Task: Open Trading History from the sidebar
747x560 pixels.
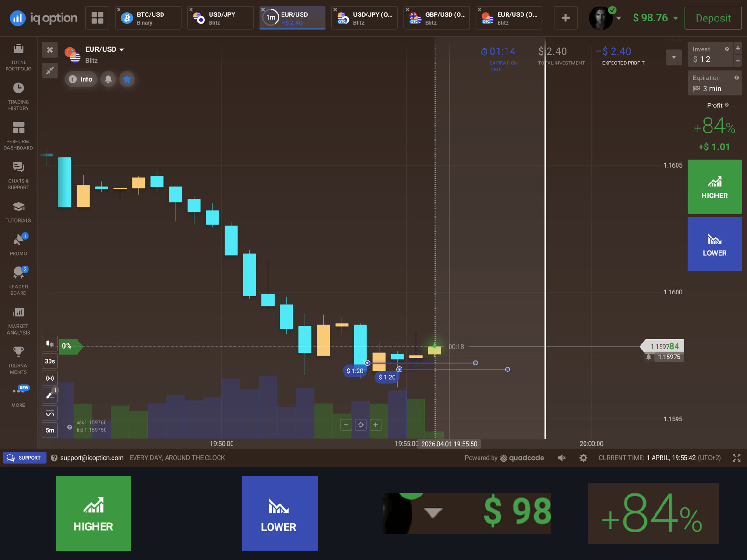Action: point(18,97)
